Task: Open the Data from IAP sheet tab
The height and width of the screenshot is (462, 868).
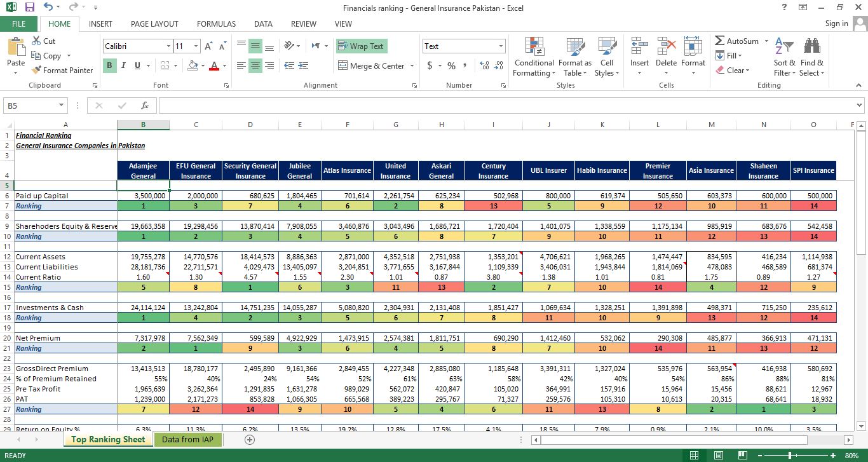Action: tap(188, 438)
